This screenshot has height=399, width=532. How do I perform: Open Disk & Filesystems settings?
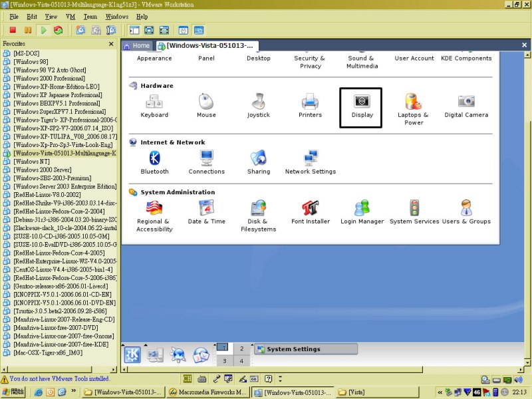[259, 216]
